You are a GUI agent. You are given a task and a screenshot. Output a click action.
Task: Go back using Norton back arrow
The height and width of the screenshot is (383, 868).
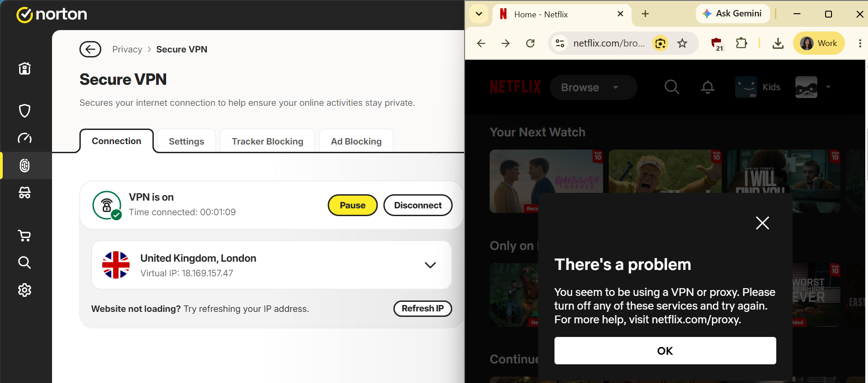pyautogui.click(x=90, y=49)
